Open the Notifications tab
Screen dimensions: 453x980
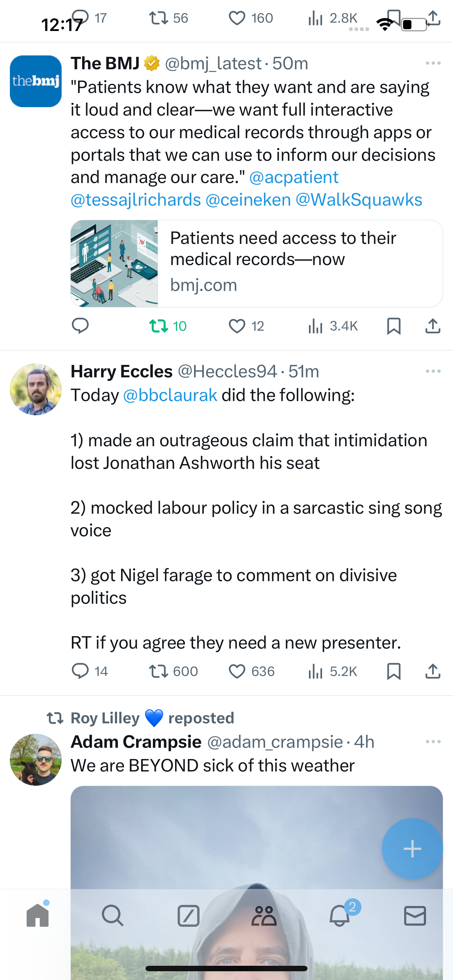pyautogui.click(x=340, y=915)
